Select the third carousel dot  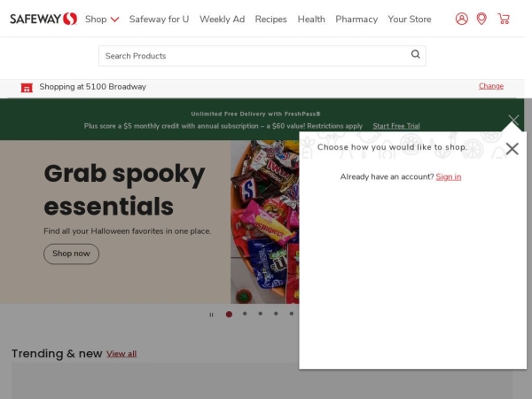(260, 314)
